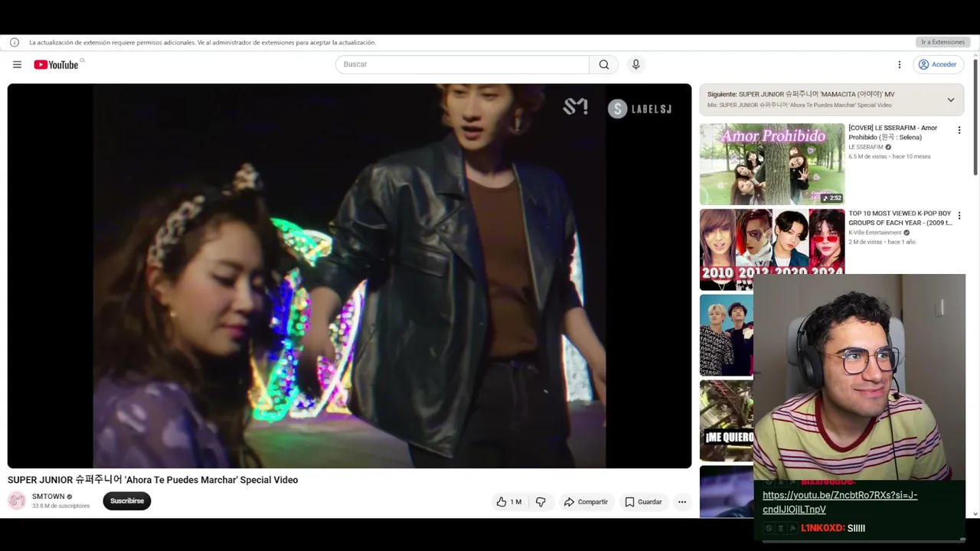Pause the Super Junior video in the player
Image resolution: width=980 pixels, height=551 pixels.
point(349,275)
